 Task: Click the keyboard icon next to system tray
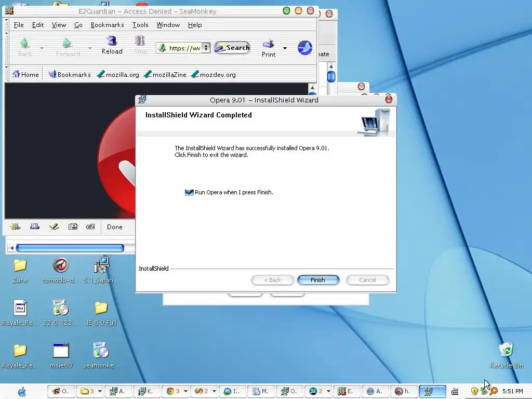[x=455, y=392]
